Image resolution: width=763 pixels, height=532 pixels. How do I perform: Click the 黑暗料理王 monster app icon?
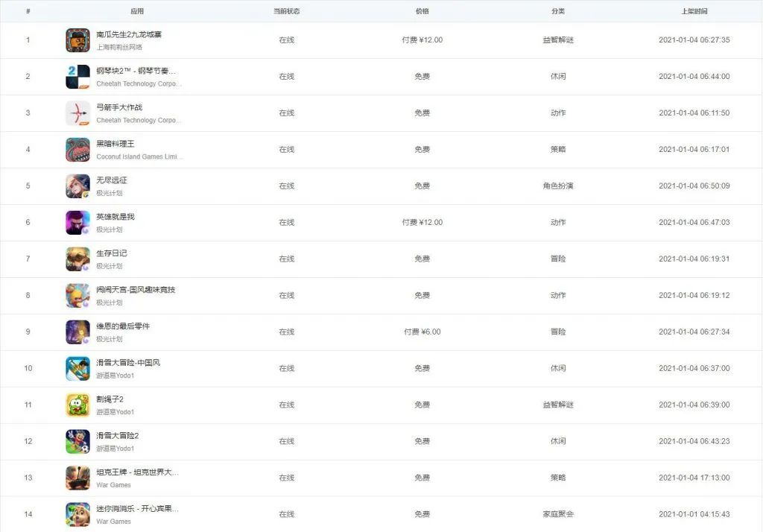coord(77,150)
